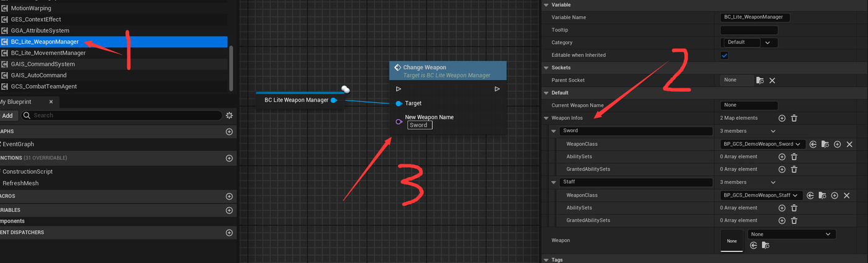Viewport: 868px width, 263px height.
Task: Add an AbilitySets array element under Staff
Action: [x=782, y=208]
